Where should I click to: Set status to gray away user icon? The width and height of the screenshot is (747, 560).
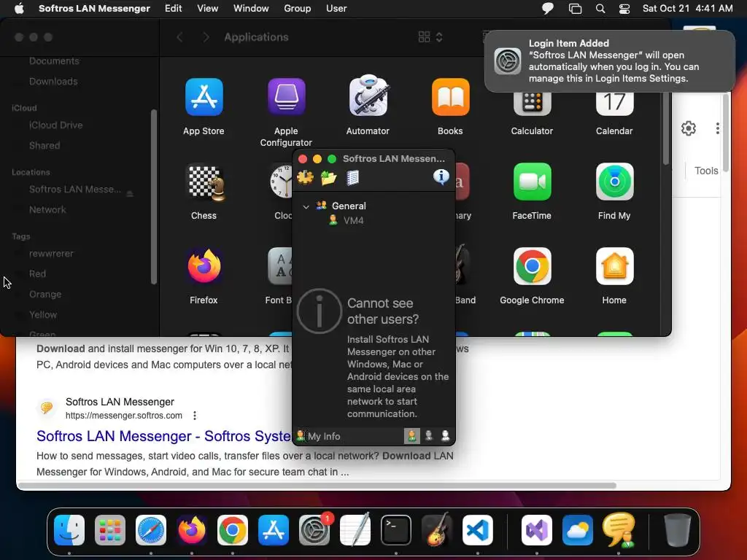click(429, 436)
